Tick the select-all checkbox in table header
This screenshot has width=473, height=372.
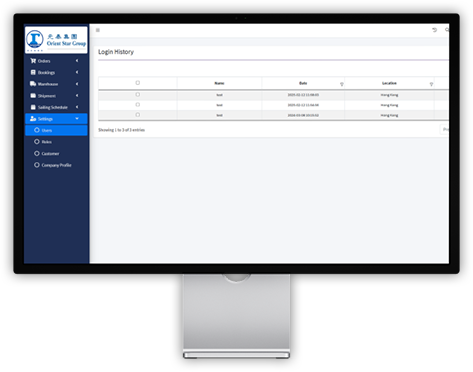138,83
